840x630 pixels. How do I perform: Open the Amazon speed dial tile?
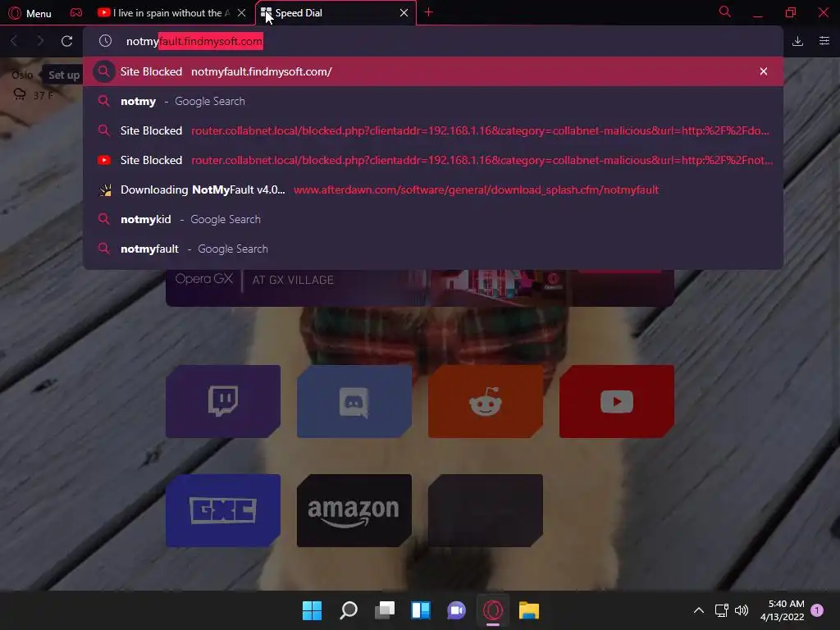[354, 510]
